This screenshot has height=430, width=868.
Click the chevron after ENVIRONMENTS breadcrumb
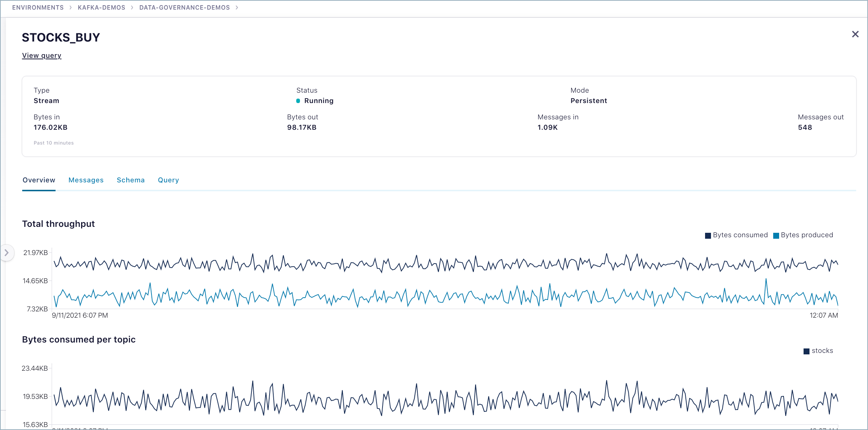(70, 7)
